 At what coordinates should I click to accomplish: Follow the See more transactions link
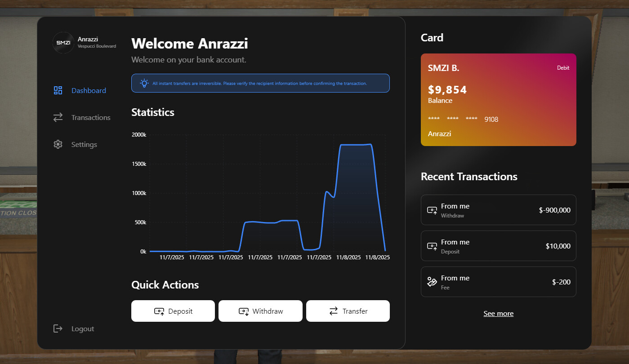click(498, 313)
